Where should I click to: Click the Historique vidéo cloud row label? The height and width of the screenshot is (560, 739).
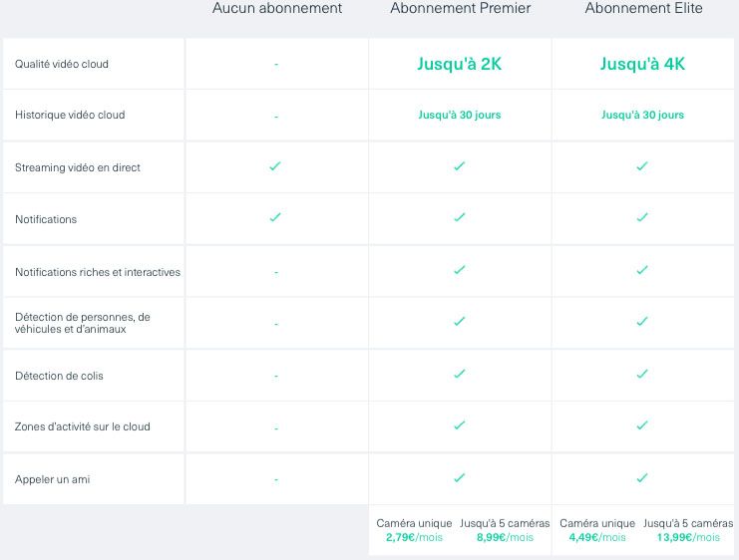click(70, 115)
